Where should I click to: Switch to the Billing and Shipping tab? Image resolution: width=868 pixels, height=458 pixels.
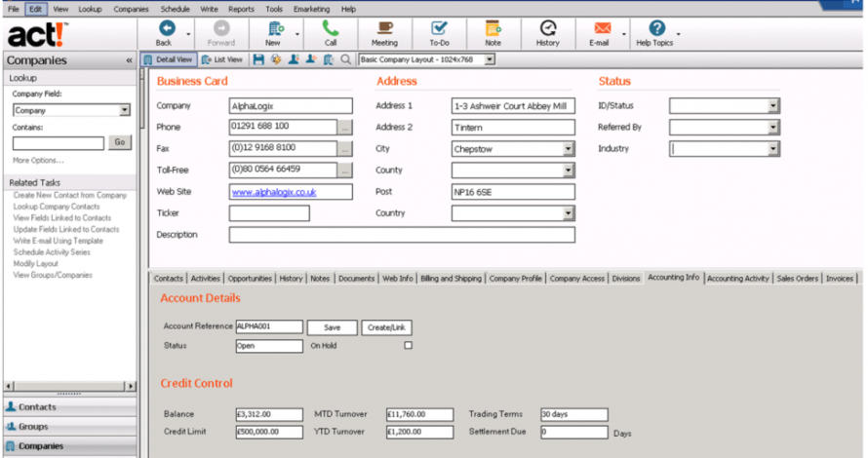click(451, 279)
